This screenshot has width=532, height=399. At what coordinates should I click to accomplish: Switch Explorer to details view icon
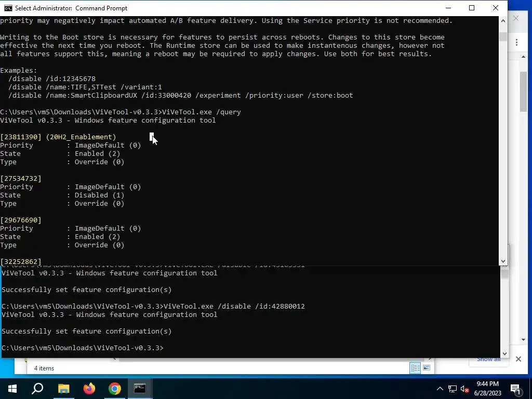tap(415, 368)
